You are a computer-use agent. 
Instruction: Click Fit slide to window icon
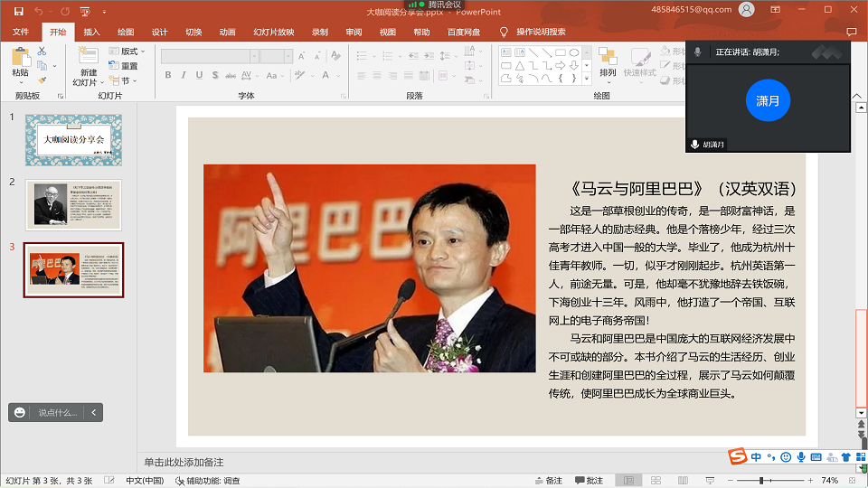click(853, 480)
